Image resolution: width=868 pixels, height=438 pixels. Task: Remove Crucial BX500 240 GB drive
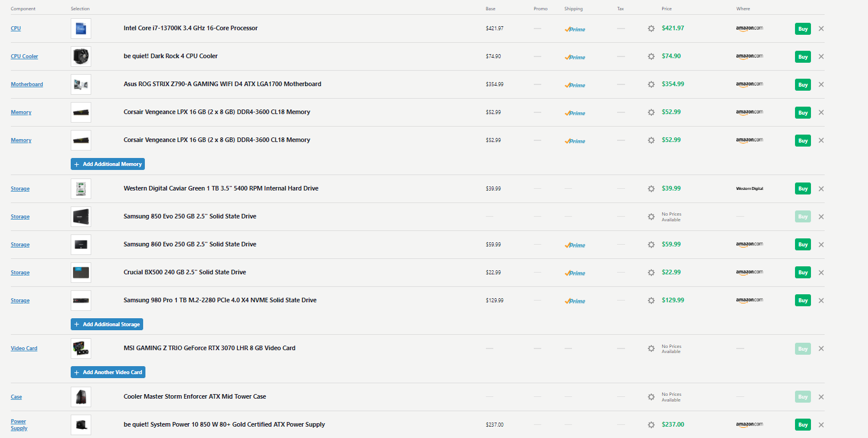tap(821, 273)
